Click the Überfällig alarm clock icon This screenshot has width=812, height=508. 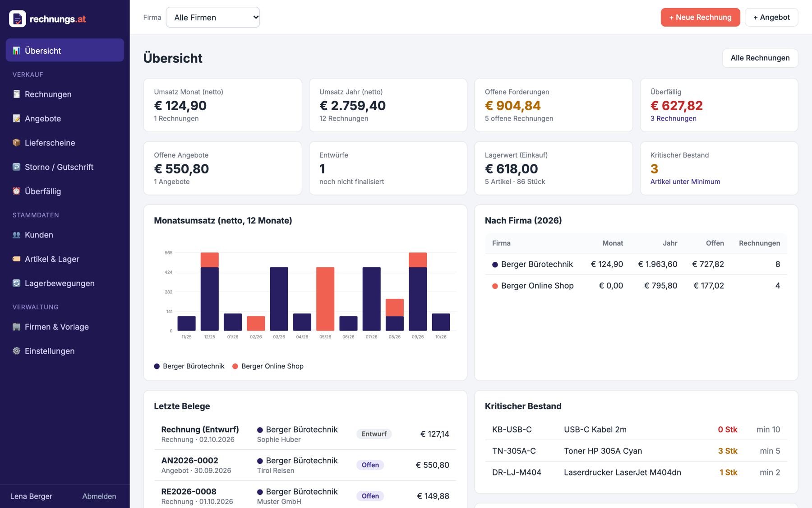pyautogui.click(x=16, y=191)
